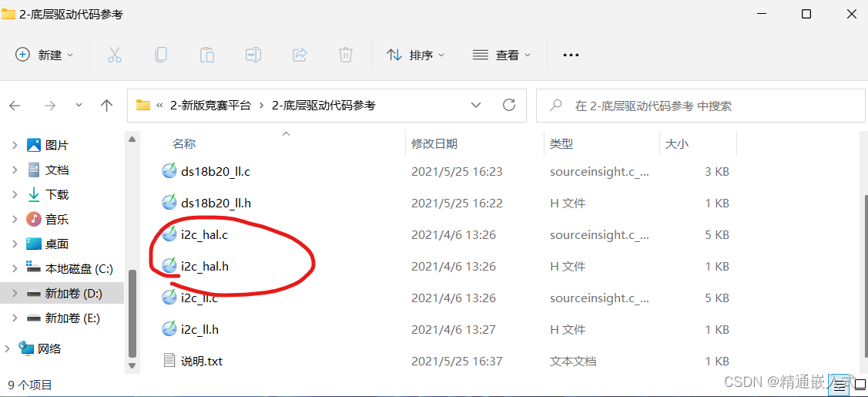Open the Sort dropdown menu
This screenshot has width=868, height=397.
pyautogui.click(x=416, y=55)
